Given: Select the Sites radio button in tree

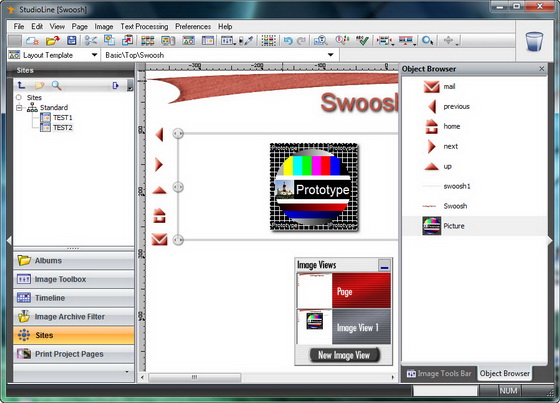Looking at the screenshot, I should pyautogui.click(x=19, y=97).
